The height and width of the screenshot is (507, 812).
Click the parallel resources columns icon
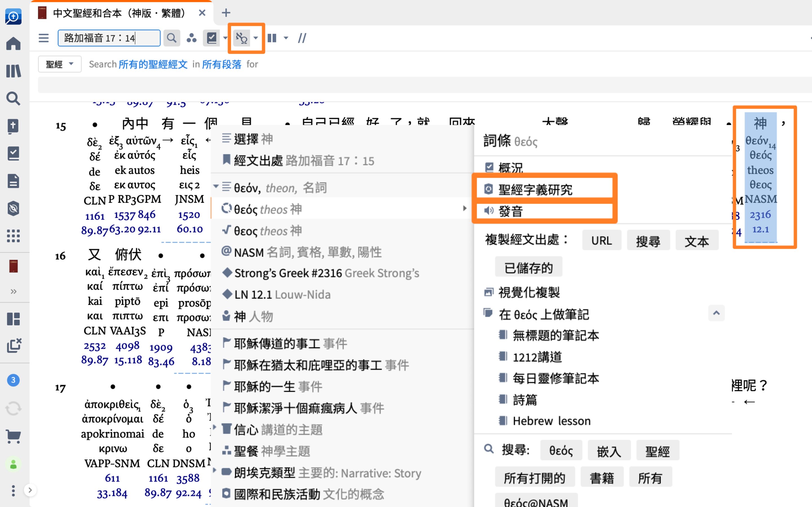pyautogui.click(x=272, y=38)
